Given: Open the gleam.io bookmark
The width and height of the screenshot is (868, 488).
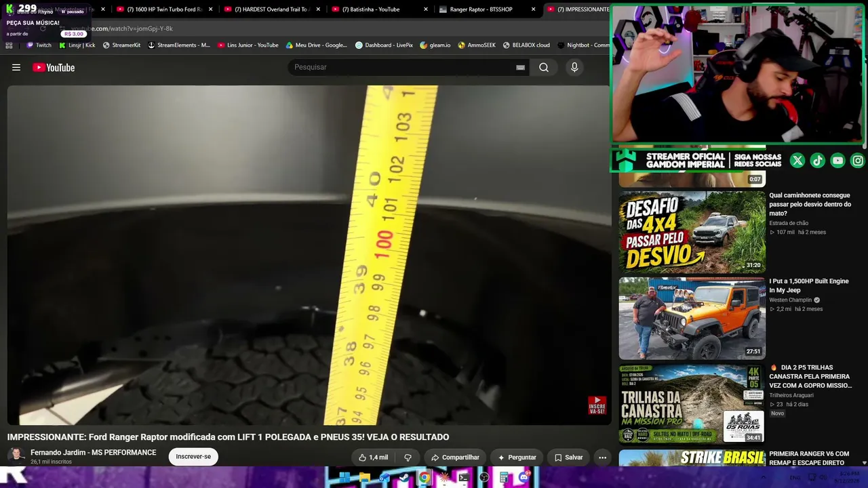Looking at the screenshot, I should 435,45.
